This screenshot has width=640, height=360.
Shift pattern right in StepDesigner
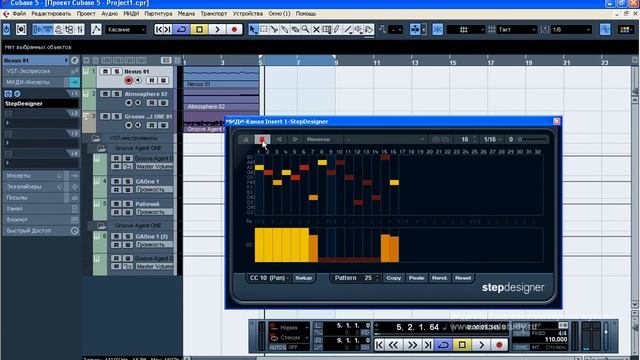[295, 139]
